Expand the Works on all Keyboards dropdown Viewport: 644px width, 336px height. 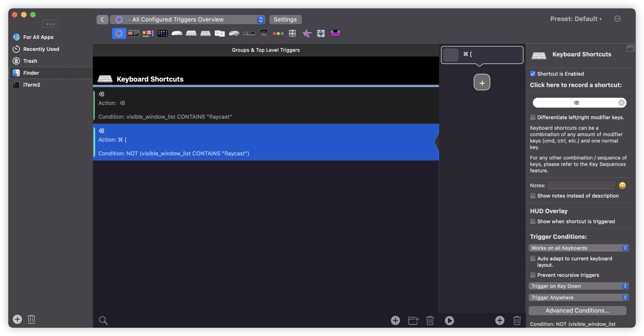[579, 248]
